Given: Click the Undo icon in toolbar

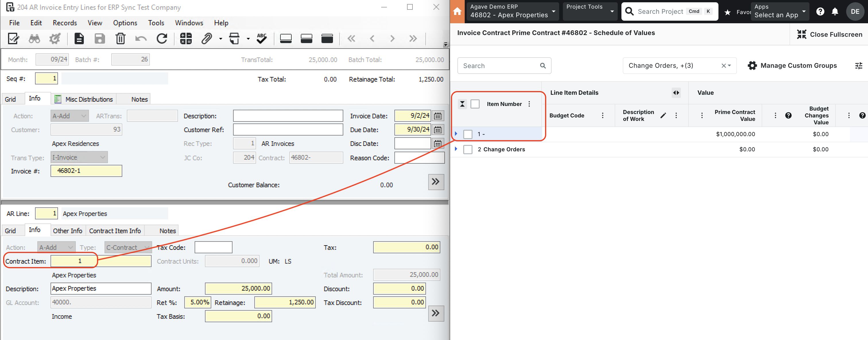Looking at the screenshot, I should [x=140, y=38].
